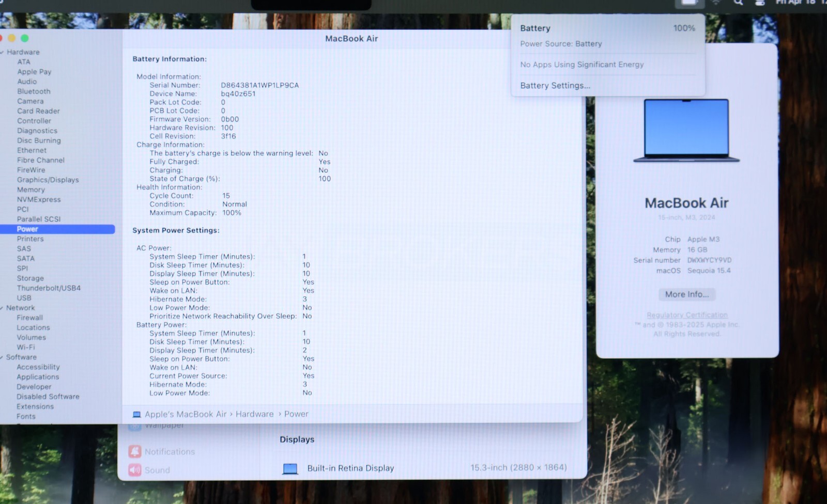Select Applications under Software

click(38, 377)
